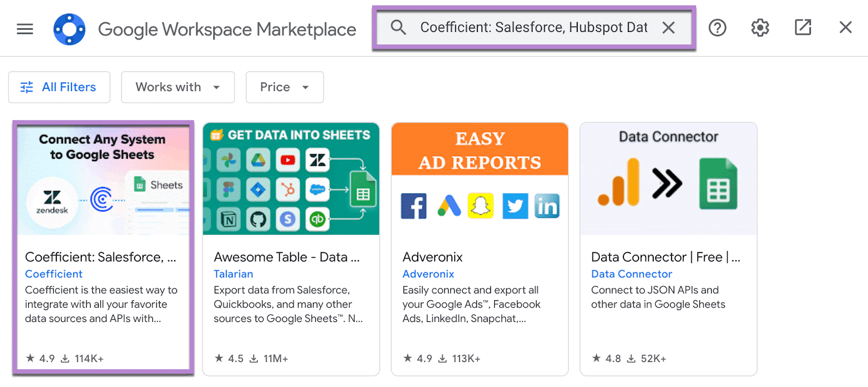Open the Data Connector banner image
Image resolution: width=868 pixels, height=387 pixels.
click(668, 179)
